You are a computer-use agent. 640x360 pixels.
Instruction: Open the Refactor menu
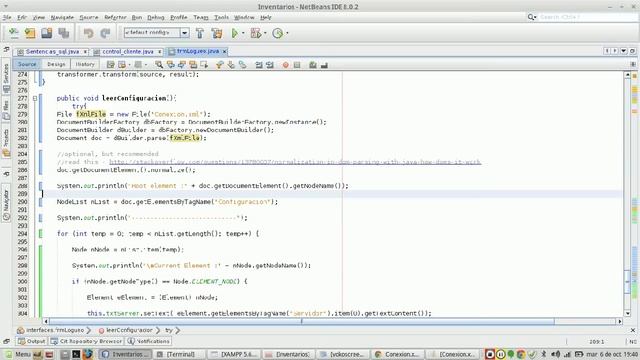116,18
